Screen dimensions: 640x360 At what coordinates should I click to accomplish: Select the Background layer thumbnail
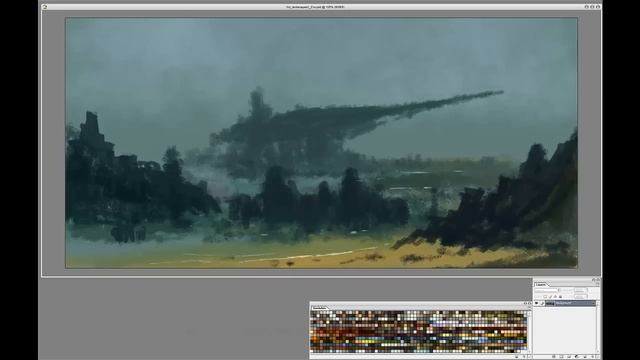(x=550, y=303)
